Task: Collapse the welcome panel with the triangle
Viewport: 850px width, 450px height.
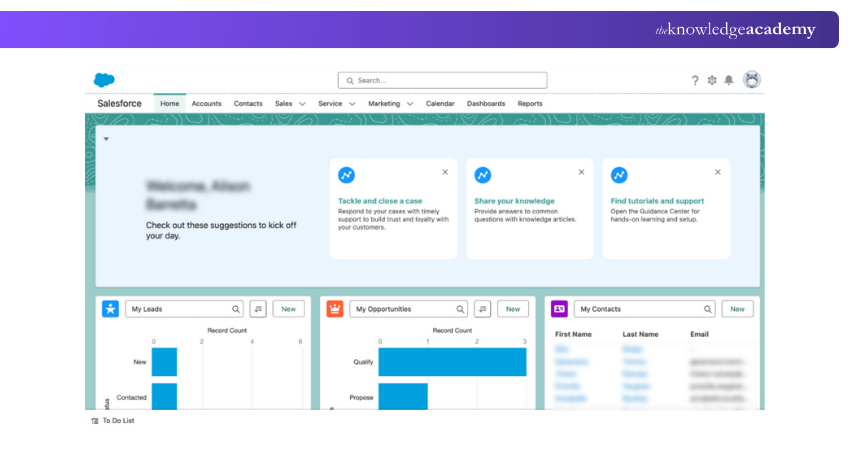Action: (106, 139)
